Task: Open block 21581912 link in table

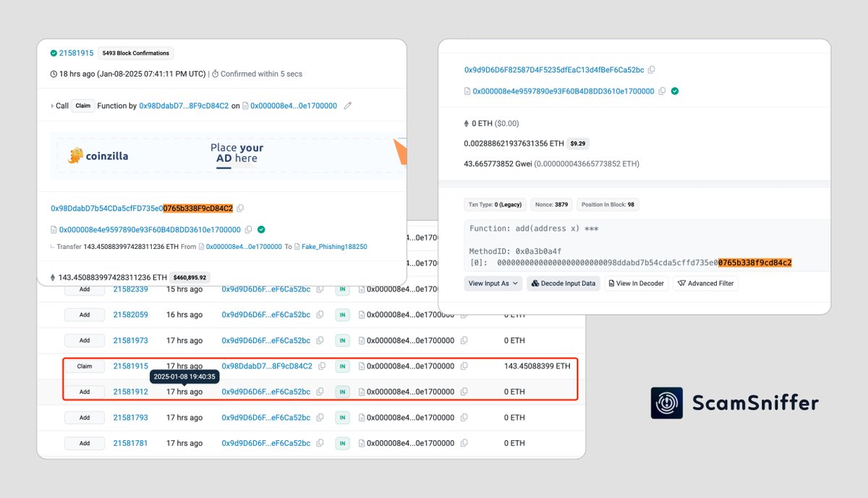Action: pos(130,392)
